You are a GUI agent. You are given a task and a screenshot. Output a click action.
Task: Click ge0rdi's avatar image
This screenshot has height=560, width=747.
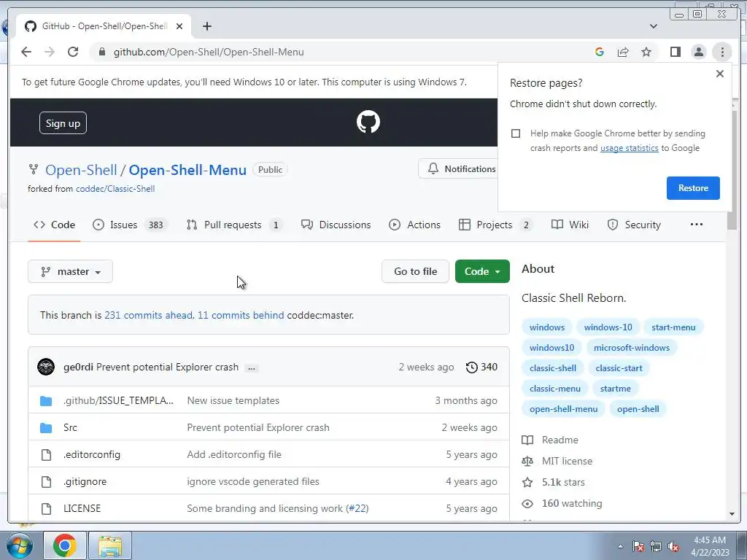pos(46,367)
